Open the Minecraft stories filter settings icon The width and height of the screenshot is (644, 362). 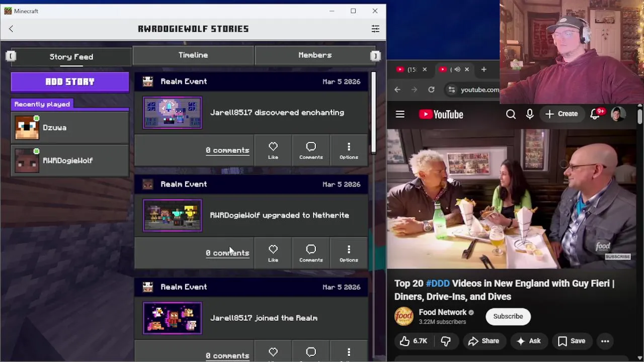click(375, 29)
